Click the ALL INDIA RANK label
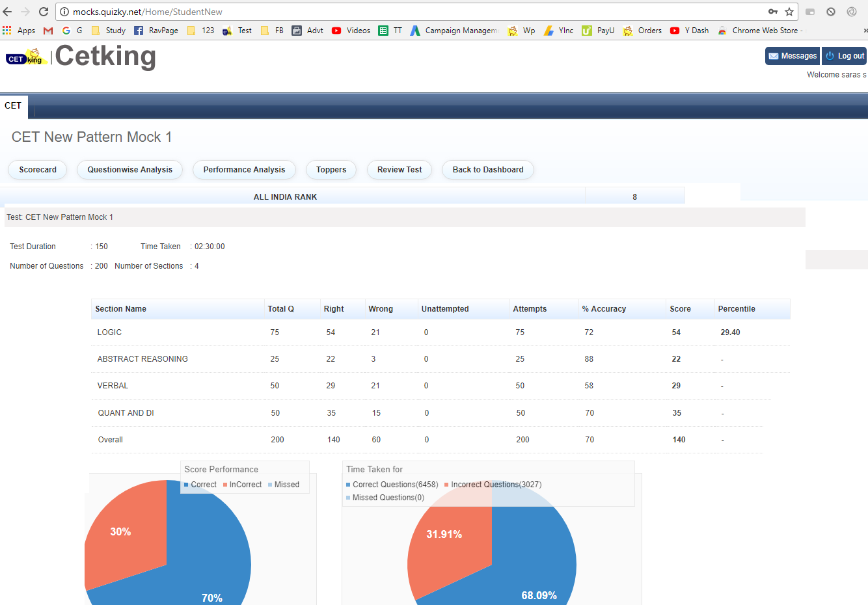The height and width of the screenshot is (605, 868). (285, 197)
